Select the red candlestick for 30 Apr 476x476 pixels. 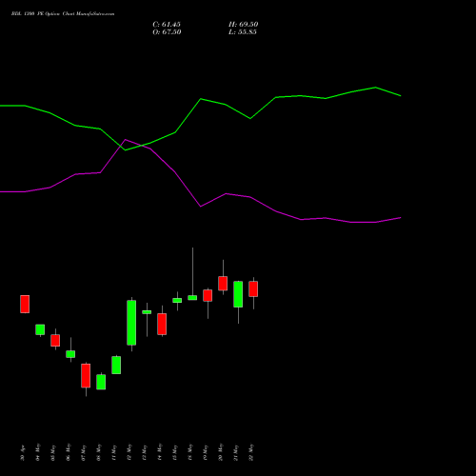click(x=25, y=304)
